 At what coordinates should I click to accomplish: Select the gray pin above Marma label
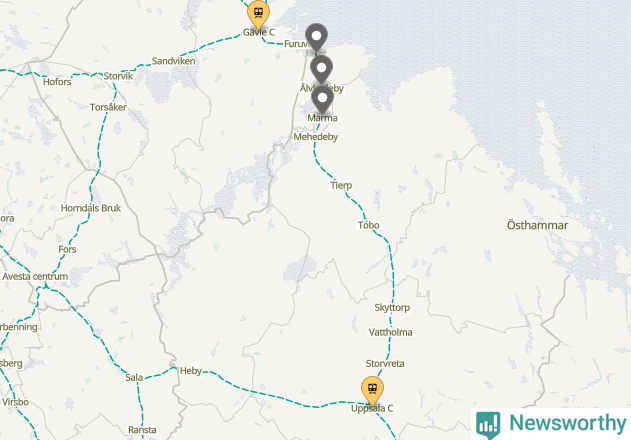click(322, 99)
